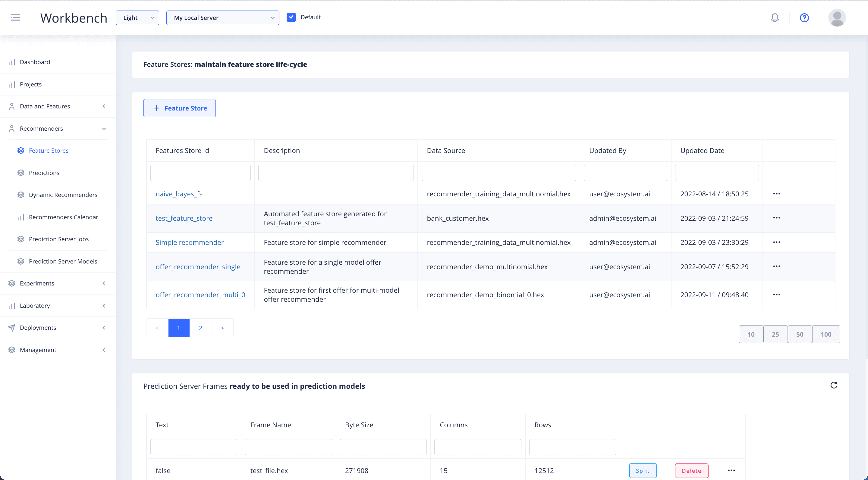Screen dimensions: 868x480
Task: Click the Laboratory sidebar icon
Action: [x=11, y=305]
